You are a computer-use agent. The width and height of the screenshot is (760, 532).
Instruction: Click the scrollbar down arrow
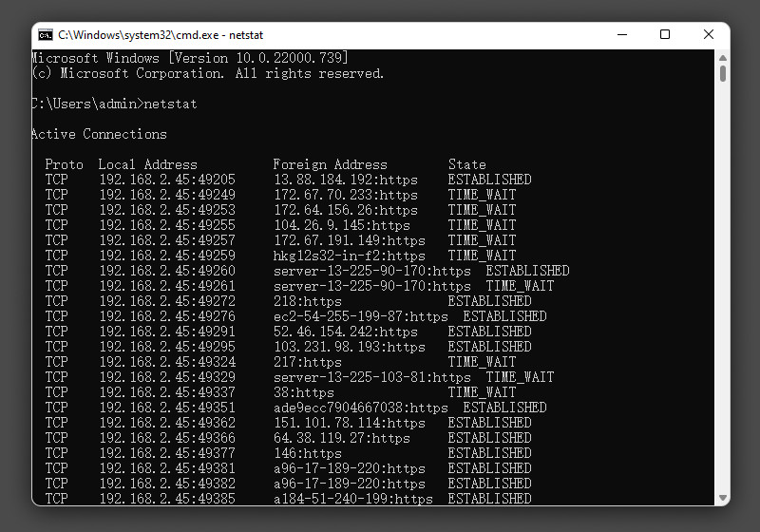(723, 498)
